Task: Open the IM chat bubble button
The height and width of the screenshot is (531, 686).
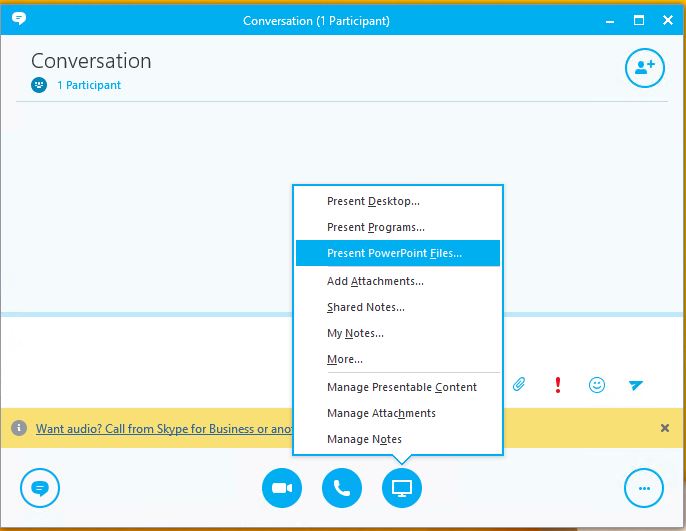Action: 40,488
